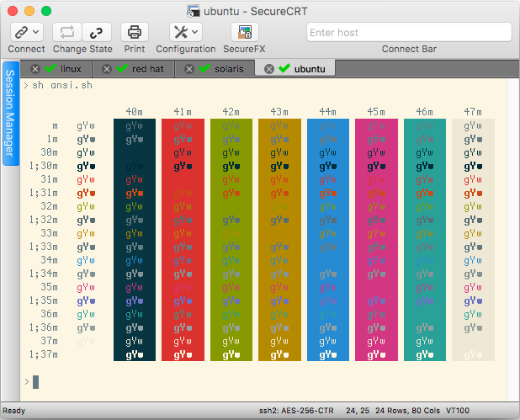Close the ubuntu tab
This screenshot has height=420, width=520.
click(x=269, y=69)
